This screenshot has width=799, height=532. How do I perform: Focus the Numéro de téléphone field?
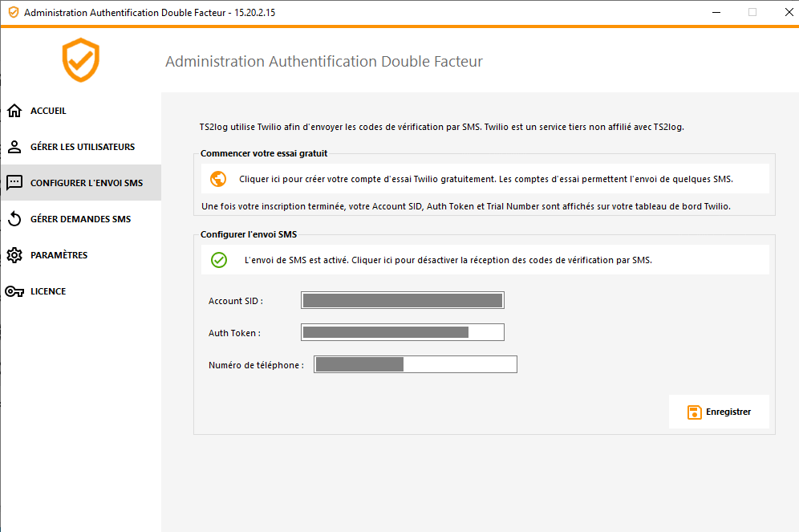416,364
